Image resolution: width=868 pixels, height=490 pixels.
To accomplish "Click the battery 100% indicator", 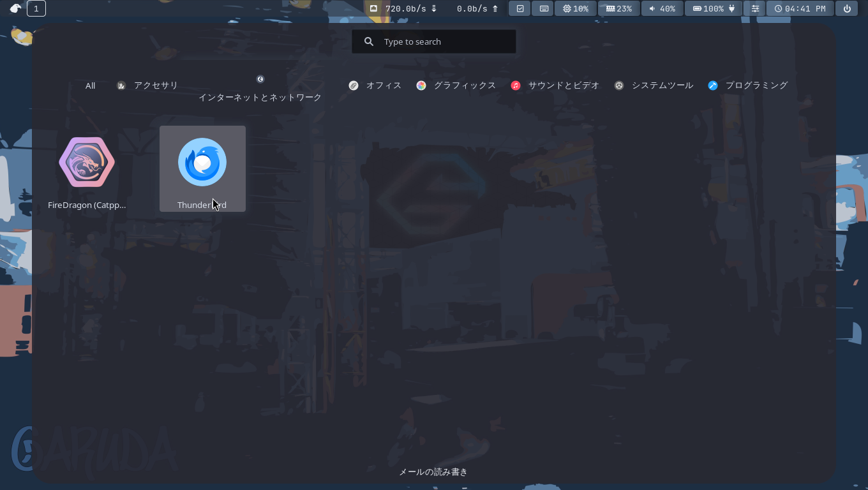I will pyautogui.click(x=714, y=8).
